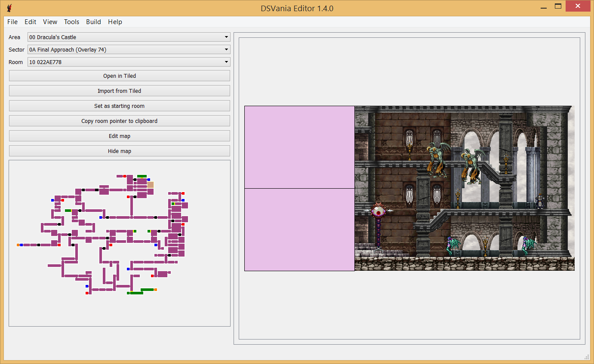Select the bottom-right teal winged imp enemy
The width and height of the screenshot is (594, 364).
click(528, 245)
